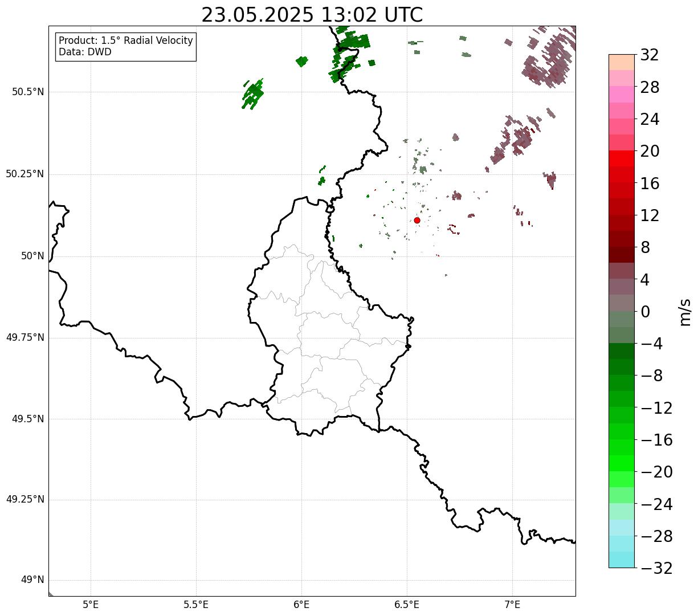Screen dimensions: 698x616
Task: Click the −4 colorbar tick label
Action: tap(651, 344)
